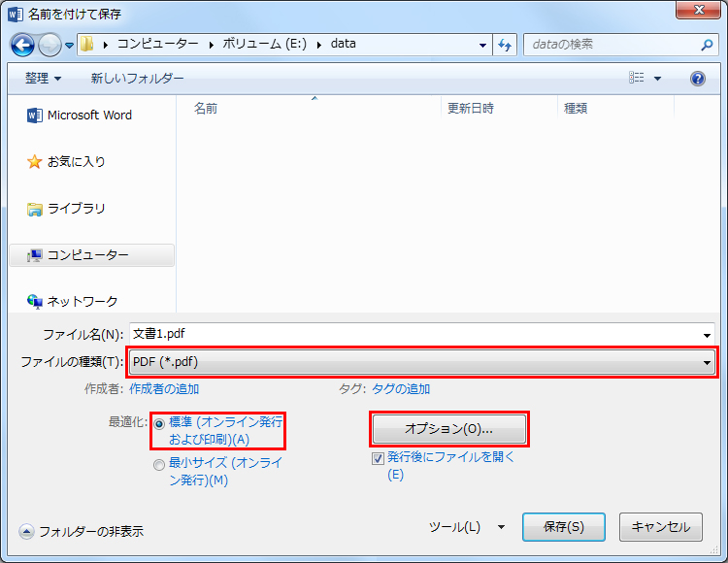The image size is (728, 563).
Task: Expand breadcrumb arrow after ボリューム (E:)
Action: click(319, 45)
